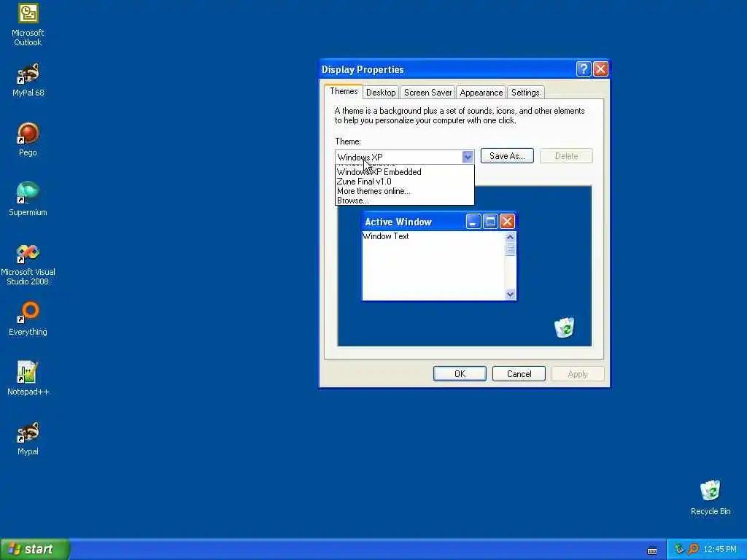The height and width of the screenshot is (560, 747).
Task: Switch to the Desktop tab
Action: click(x=381, y=93)
